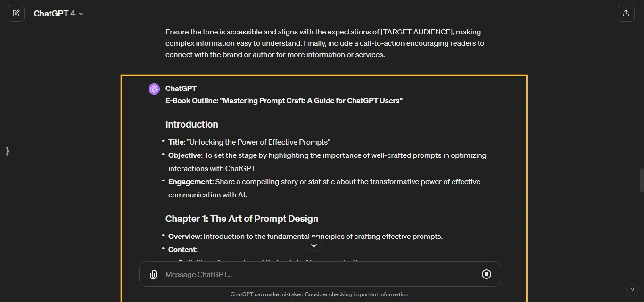Click the E-Book Outline title line
The image size is (644, 302).
[284, 101]
